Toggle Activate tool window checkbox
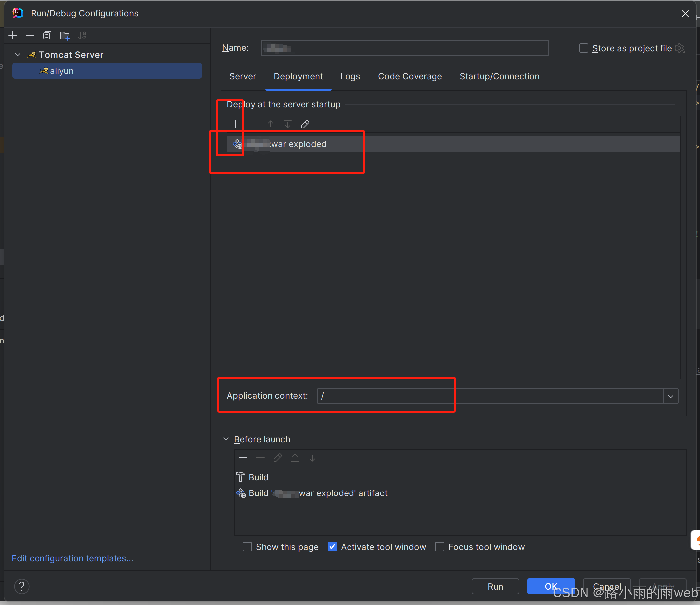The image size is (700, 605). (x=332, y=547)
